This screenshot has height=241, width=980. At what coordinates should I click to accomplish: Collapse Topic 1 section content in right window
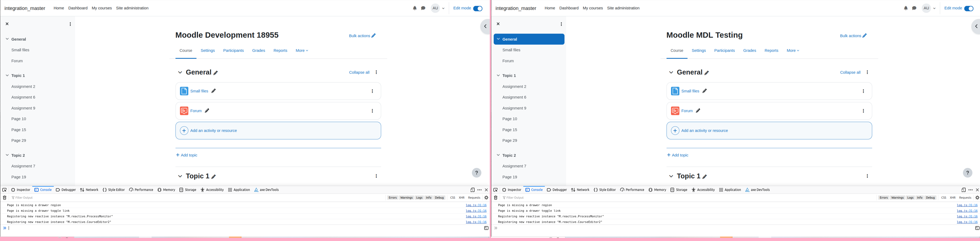tap(671, 176)
